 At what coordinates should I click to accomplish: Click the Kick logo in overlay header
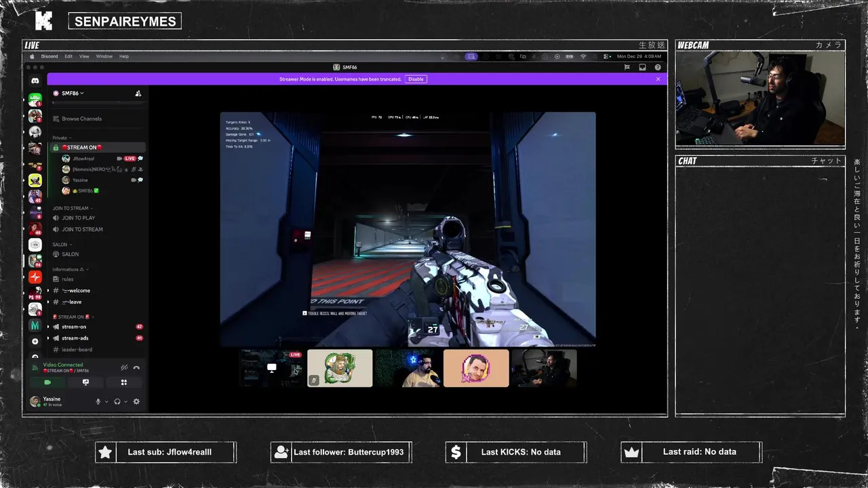pos(43,21)
